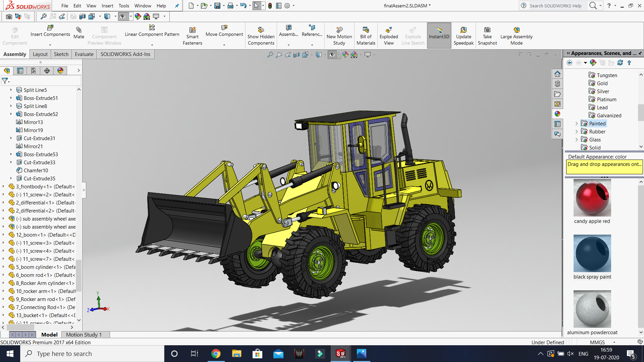This screenshot has height=362, width=644.
Task: Switch to Motion Study 1 tab
Action: click(84, 335)
